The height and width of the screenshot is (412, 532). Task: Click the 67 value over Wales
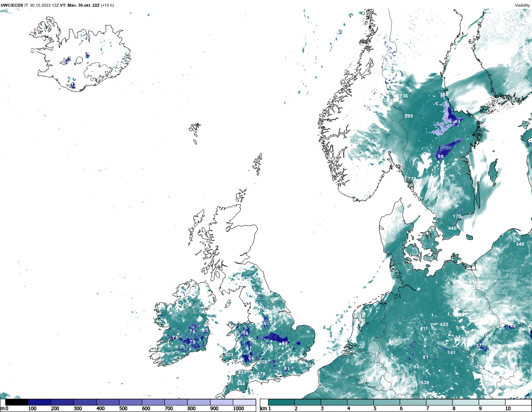[x=249, y=348]
